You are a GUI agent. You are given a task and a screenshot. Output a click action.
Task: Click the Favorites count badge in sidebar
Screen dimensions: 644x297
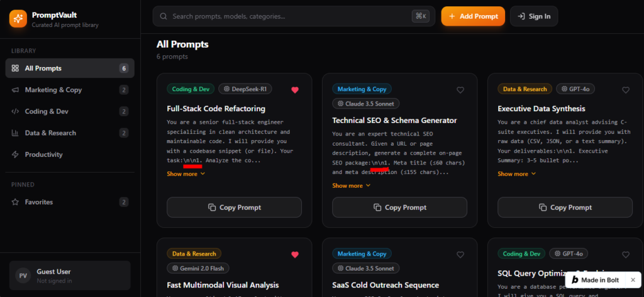pyautogui.click(x=124, y=202)
